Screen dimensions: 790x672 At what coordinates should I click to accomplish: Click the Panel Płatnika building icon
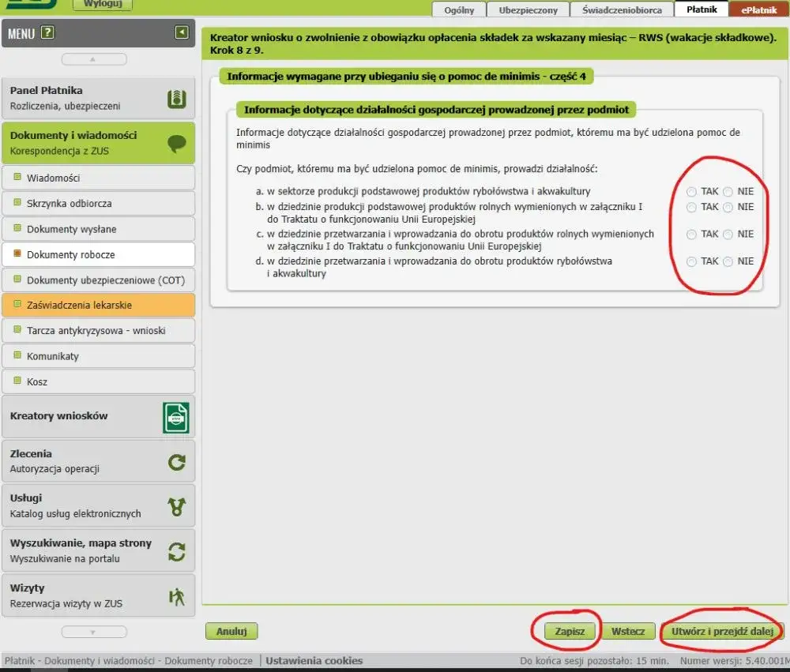[x=176, y=99]
